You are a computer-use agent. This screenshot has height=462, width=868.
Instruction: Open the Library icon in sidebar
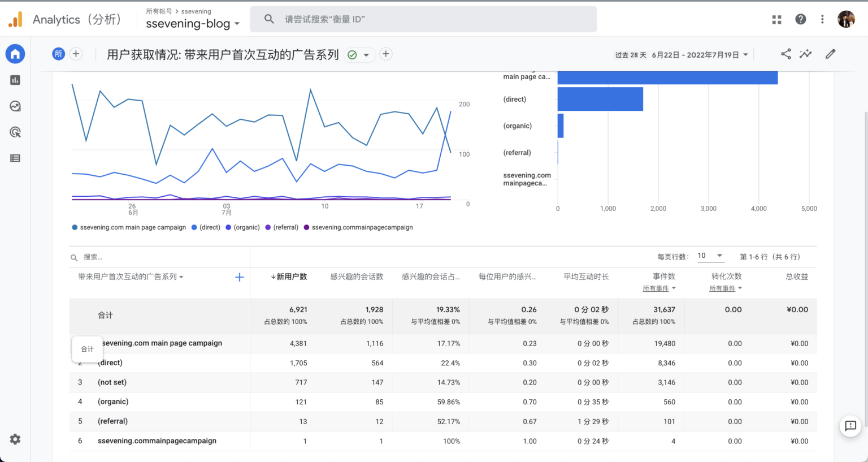[15, 158]
